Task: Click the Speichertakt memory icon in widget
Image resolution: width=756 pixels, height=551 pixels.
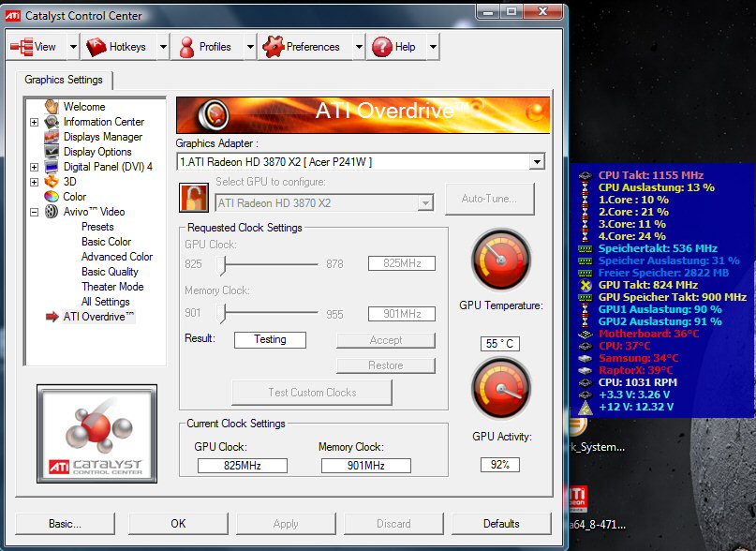Action: pos(585,249)
